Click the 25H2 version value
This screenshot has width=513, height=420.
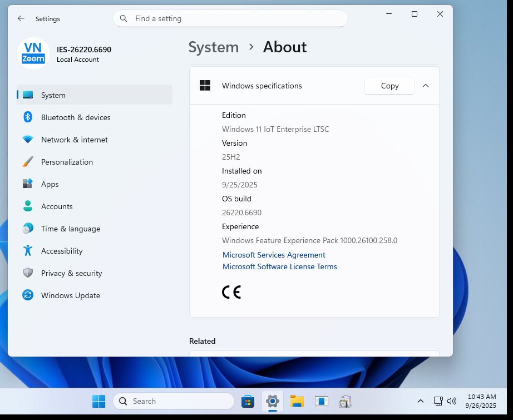pyautogui.click(x=231, y=157)
